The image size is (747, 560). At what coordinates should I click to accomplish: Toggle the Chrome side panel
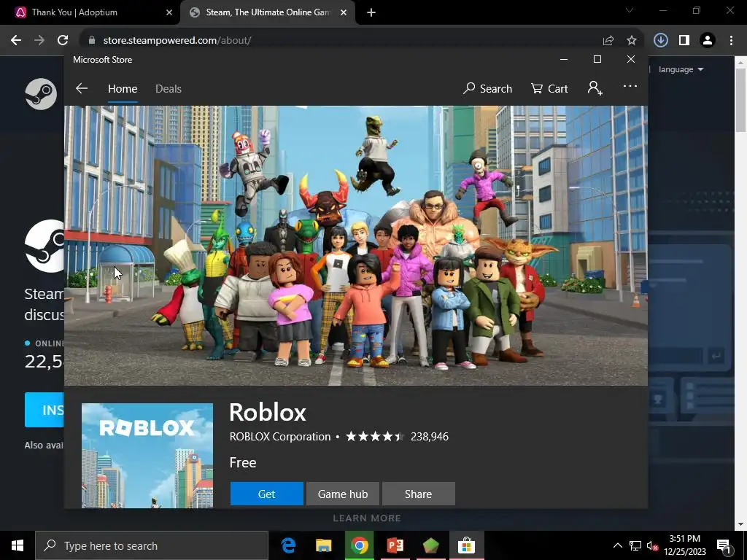[684, 41]
